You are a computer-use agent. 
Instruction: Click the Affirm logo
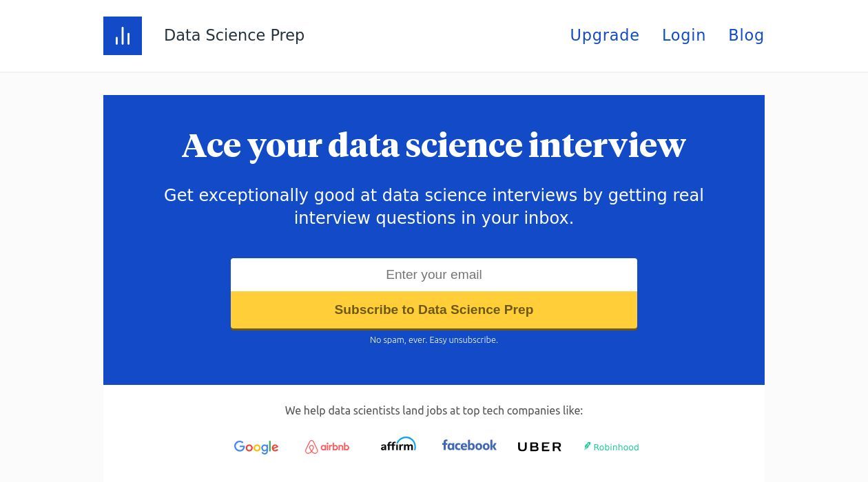[x=398, y=445]
